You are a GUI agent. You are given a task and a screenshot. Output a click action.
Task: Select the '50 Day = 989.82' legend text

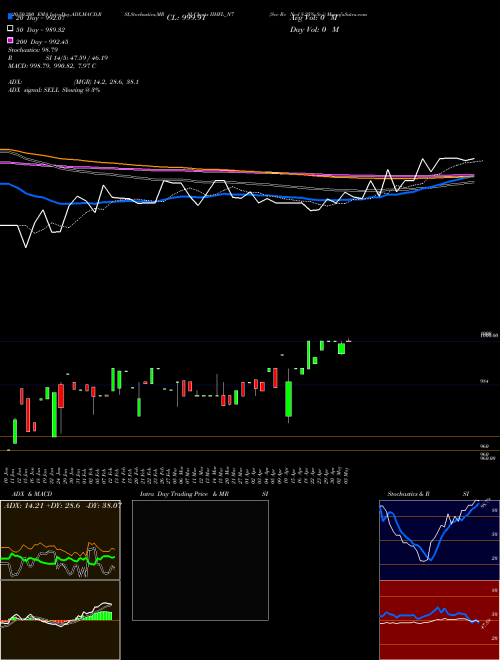click(x=40, y=30)
